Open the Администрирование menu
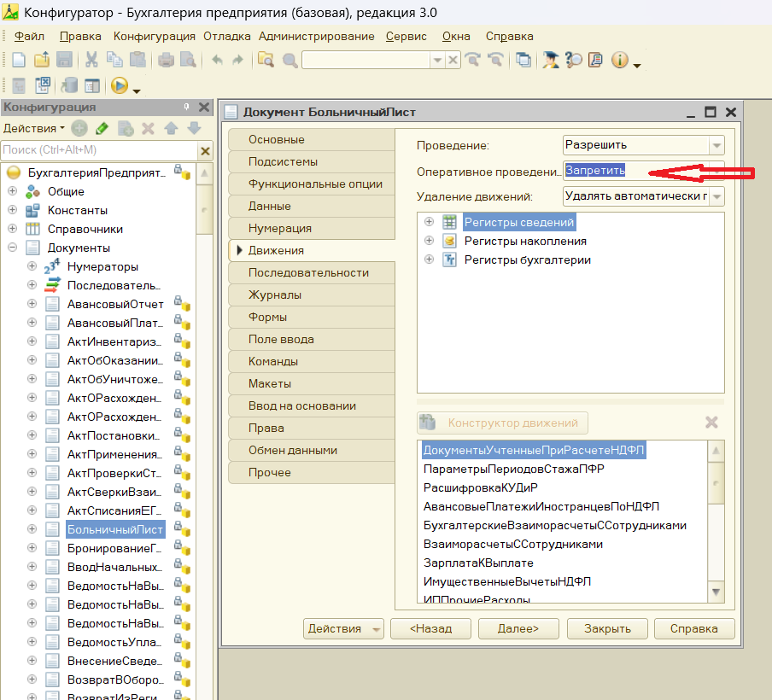 [x=316, y=36]
